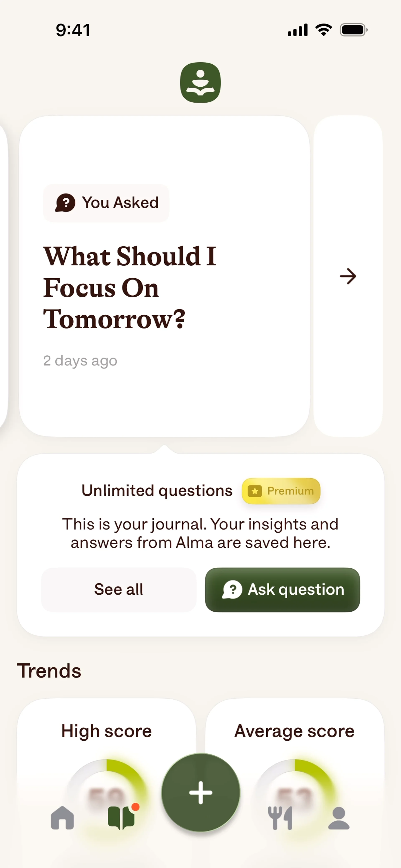Tap the Ask question button
Screen dimensions: 401x868
point(282,590)
